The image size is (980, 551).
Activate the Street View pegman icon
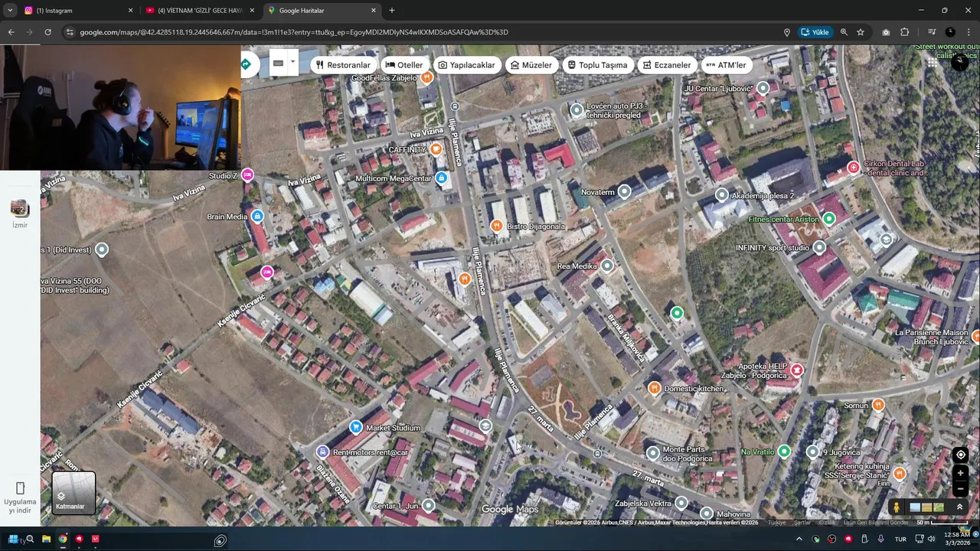click(x=896, y=507)
